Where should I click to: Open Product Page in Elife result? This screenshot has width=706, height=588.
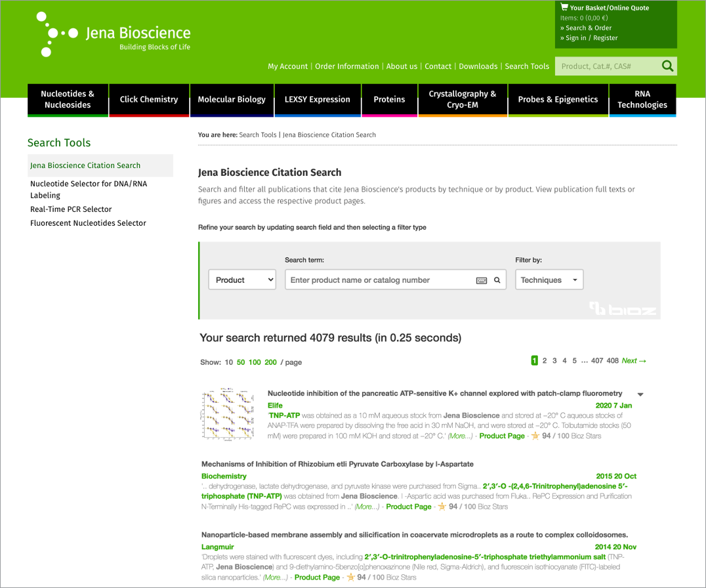point(502,436)
